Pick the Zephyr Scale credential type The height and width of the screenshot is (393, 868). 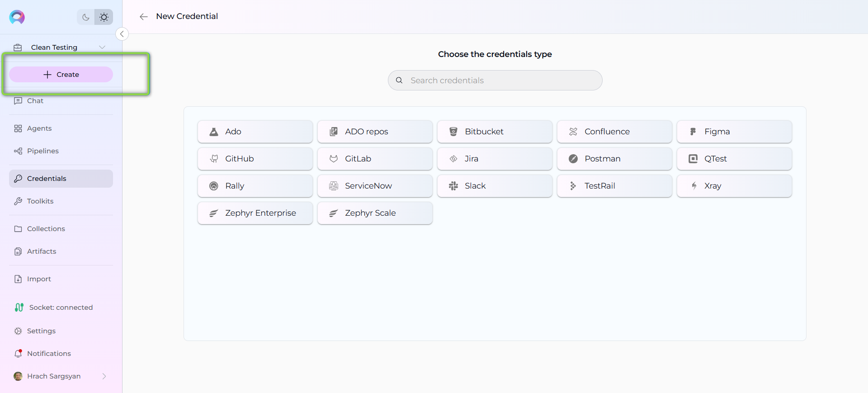375,213
